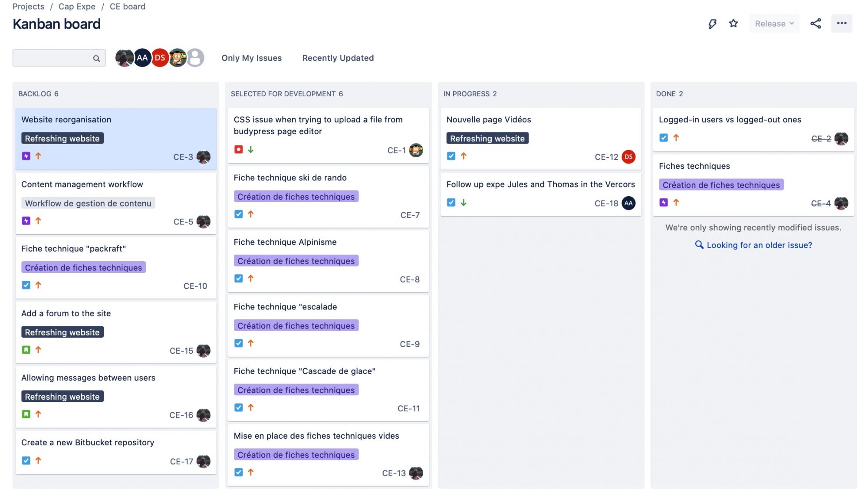Click the Selected for Development column header
This screenshot has width=868, height=496.
point(286,94)
